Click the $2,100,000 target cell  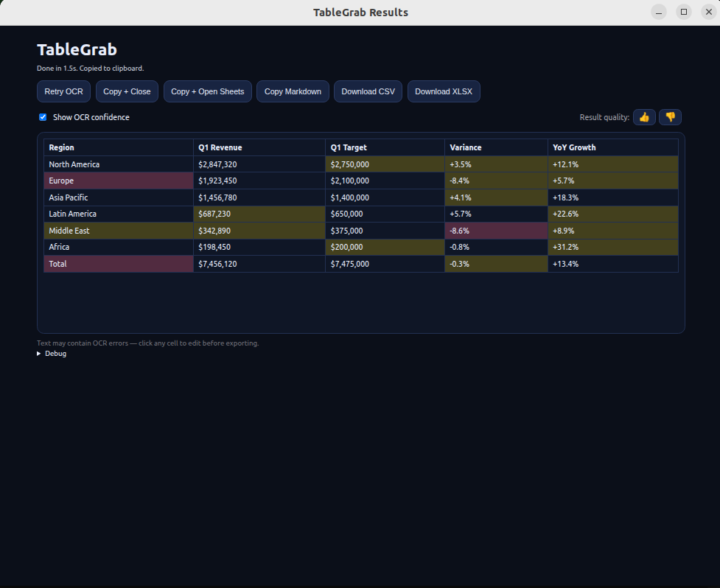pyautogui.click(x=385, y=181)
